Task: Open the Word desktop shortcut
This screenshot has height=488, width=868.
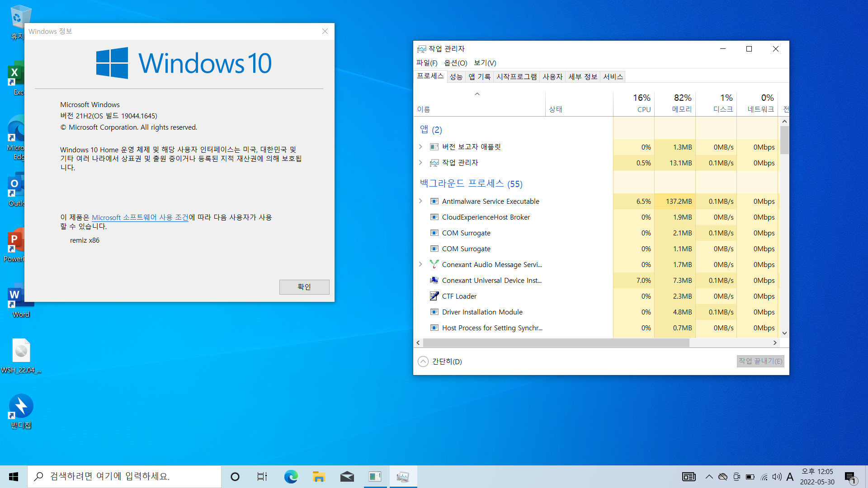Action: click(x=21, y=301)
